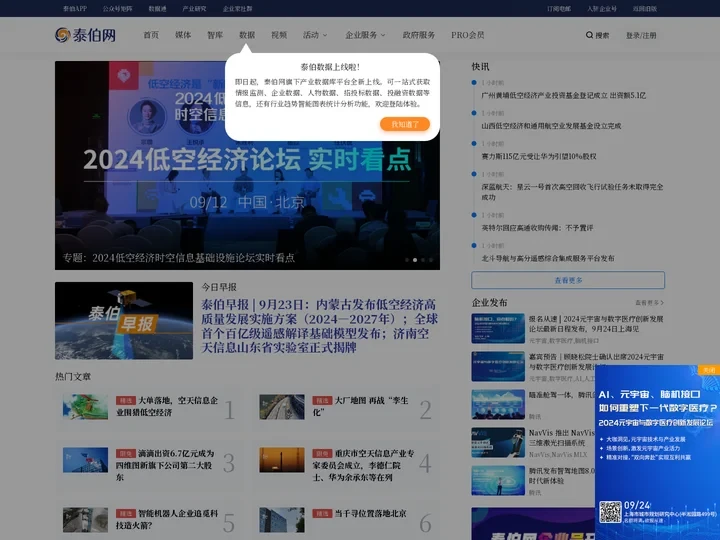The height and width of the screenshot is (540, 720).
Task: Click 入驻企业号 in top bar
Action: click(602, 9)
